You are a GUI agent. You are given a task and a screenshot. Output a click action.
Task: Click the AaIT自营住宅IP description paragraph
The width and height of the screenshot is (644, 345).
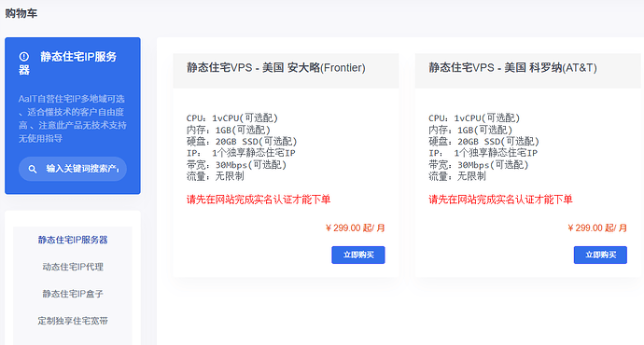pos(72,118)
